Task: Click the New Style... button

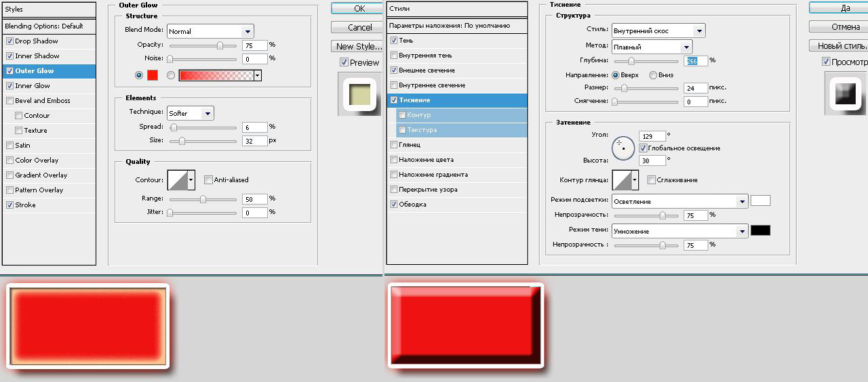Action: 359,46
